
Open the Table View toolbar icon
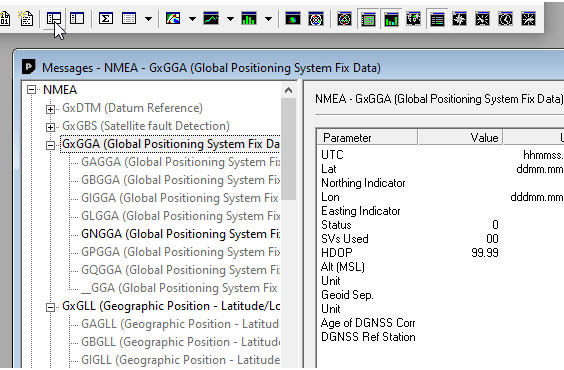(x=129, y=19)
